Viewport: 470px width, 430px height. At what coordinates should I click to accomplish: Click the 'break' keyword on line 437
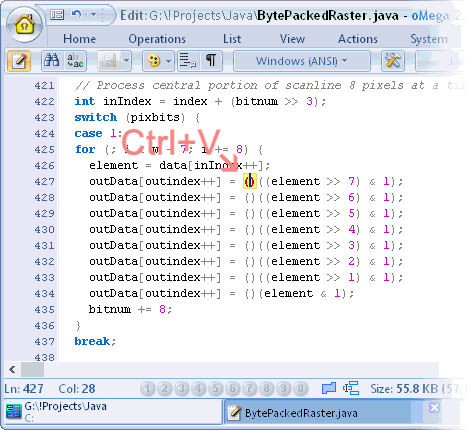tap(92, 341)
